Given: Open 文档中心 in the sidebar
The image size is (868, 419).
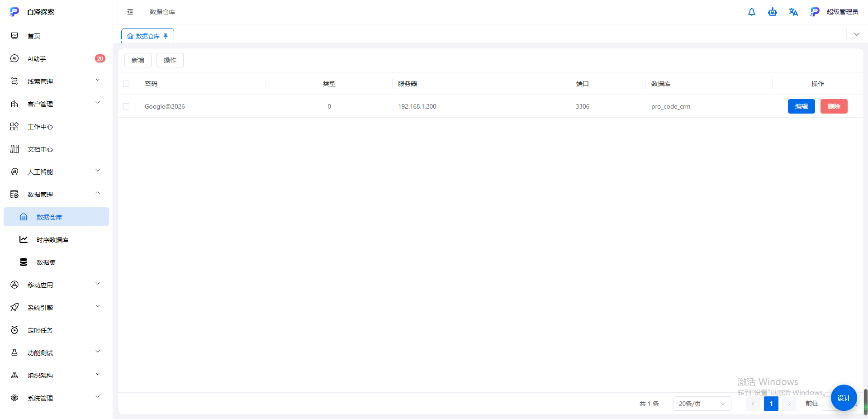Looking at the screenshot, I should pyautogui.click(x=56, y=149).
